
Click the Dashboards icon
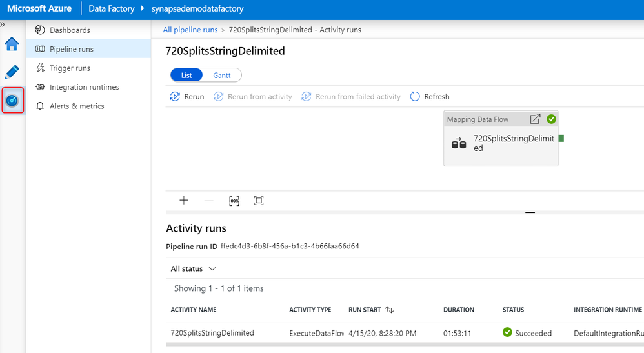point(40,30)
